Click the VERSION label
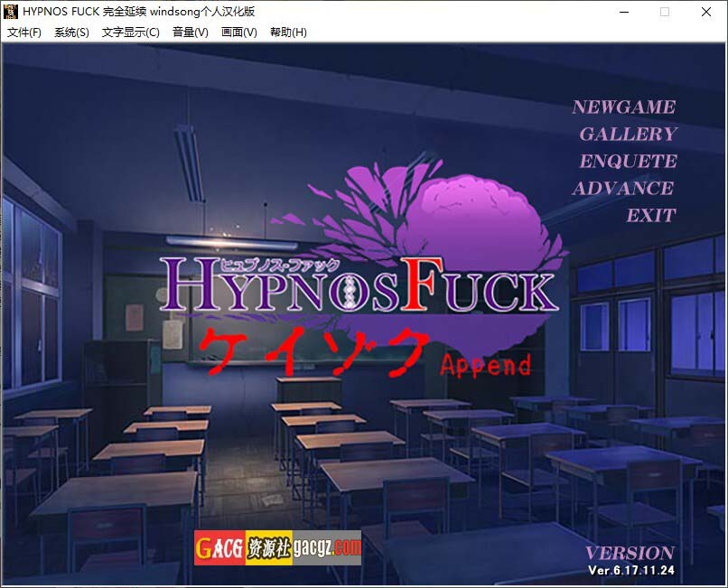Viewport: 728px width, 588px height. tap(630, 553)
